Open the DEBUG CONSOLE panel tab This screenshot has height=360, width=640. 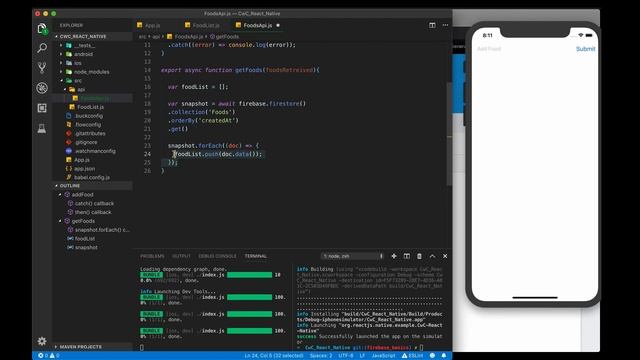click(217, 256)
